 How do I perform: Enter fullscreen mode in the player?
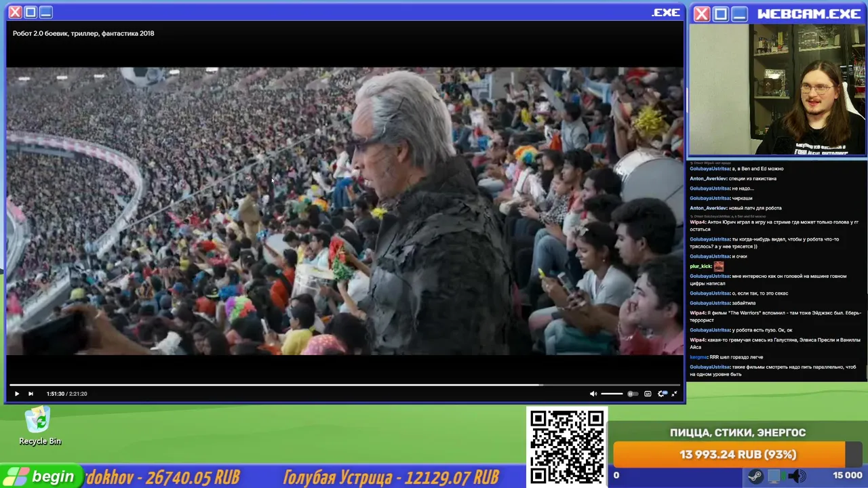tap(674, 394)
